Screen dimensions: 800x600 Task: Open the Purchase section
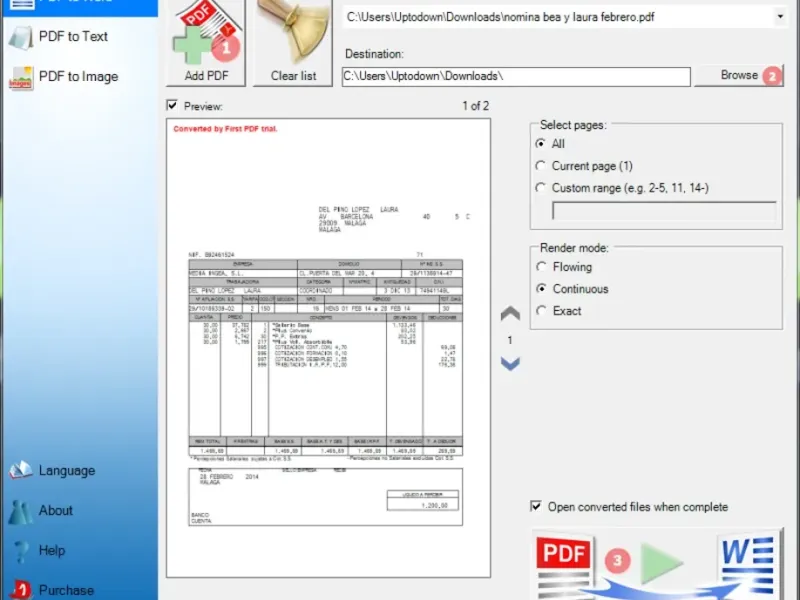pos(66,590)
